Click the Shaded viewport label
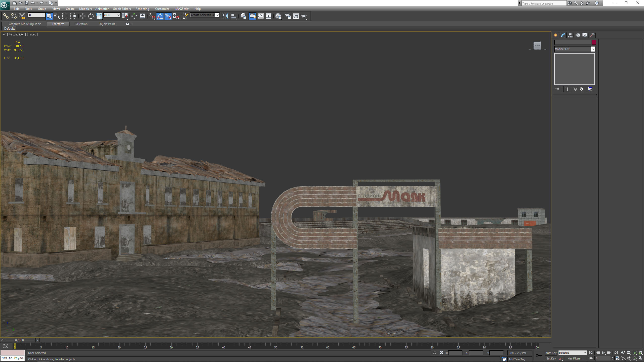Image resolution: width=644 pixels, height=362 pixels. tap(31, 34)
